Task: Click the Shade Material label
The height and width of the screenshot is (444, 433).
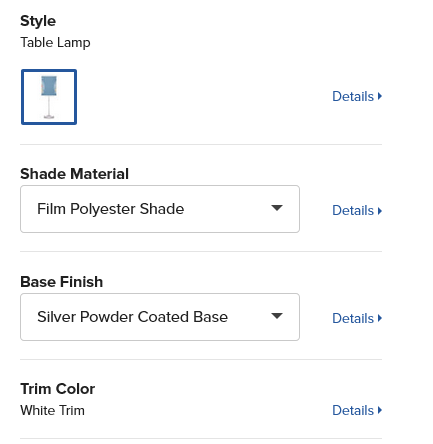Action: (74, 174)
